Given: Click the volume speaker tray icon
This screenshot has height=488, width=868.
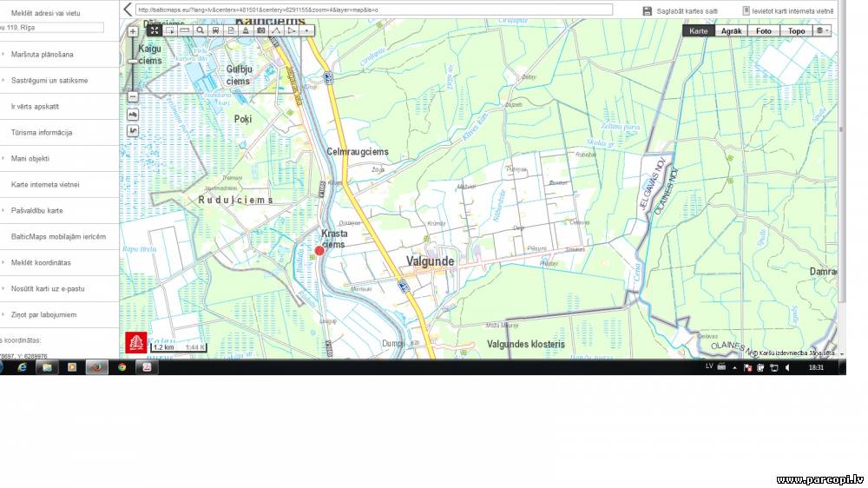Looking at the screenshot, I should click(787, 368).
